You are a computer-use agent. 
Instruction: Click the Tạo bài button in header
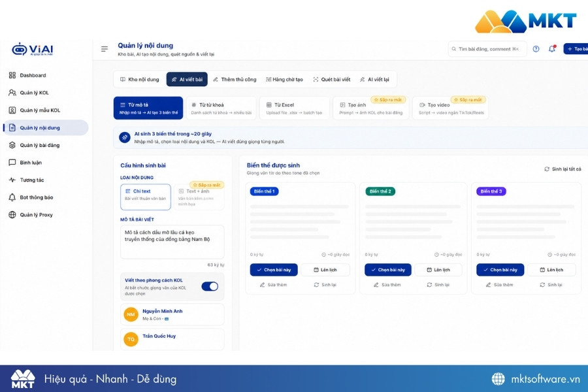576,49
